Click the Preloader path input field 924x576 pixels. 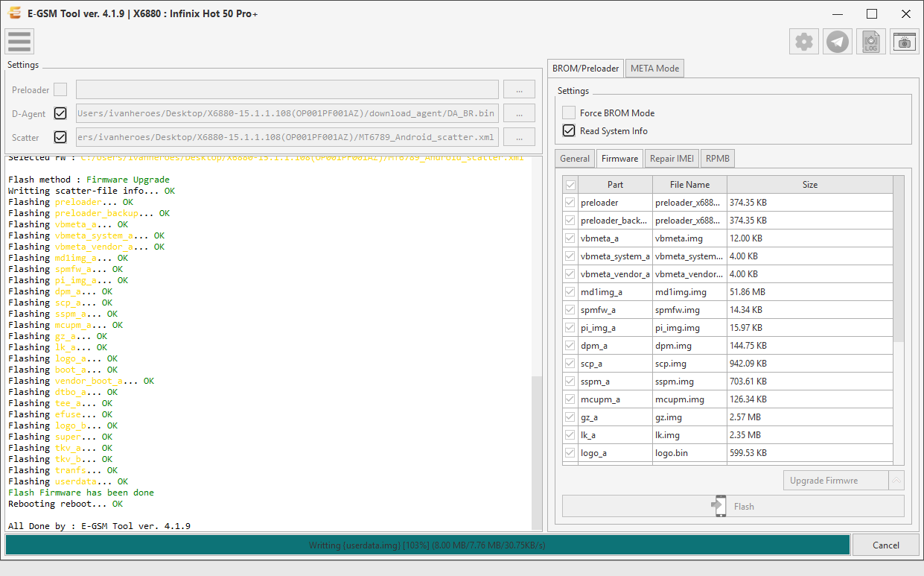[287, 89]
